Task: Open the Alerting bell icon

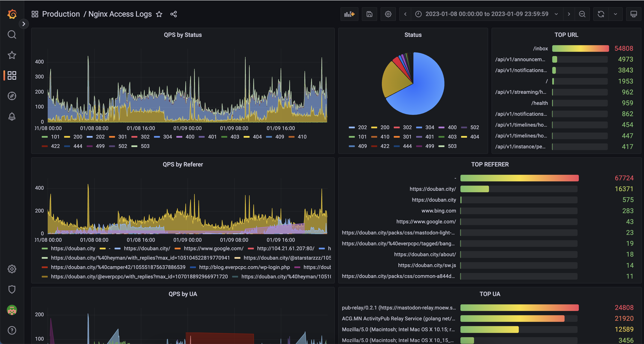Action: (x=12, y=117)
